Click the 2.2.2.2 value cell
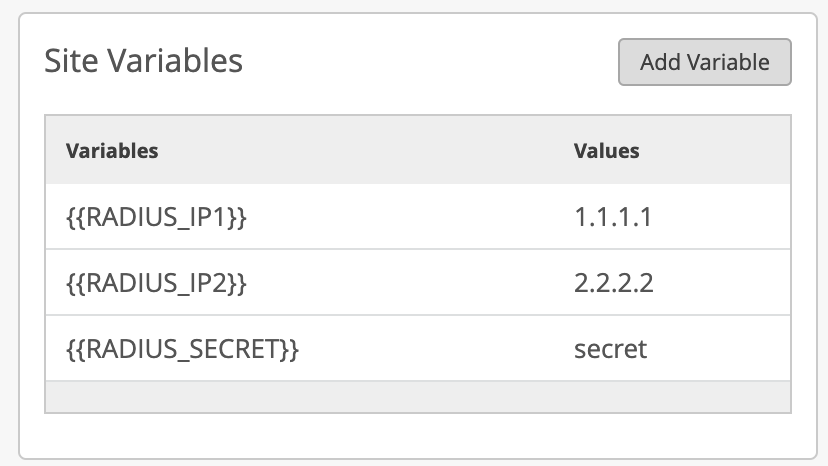Image resolution: width=828 pixels, height=466 pixels. pyautogui.click(x=613, y=283)
